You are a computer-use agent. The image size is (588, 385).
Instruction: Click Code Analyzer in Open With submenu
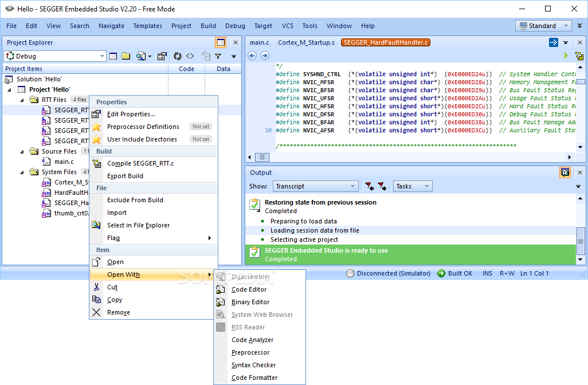260,340
